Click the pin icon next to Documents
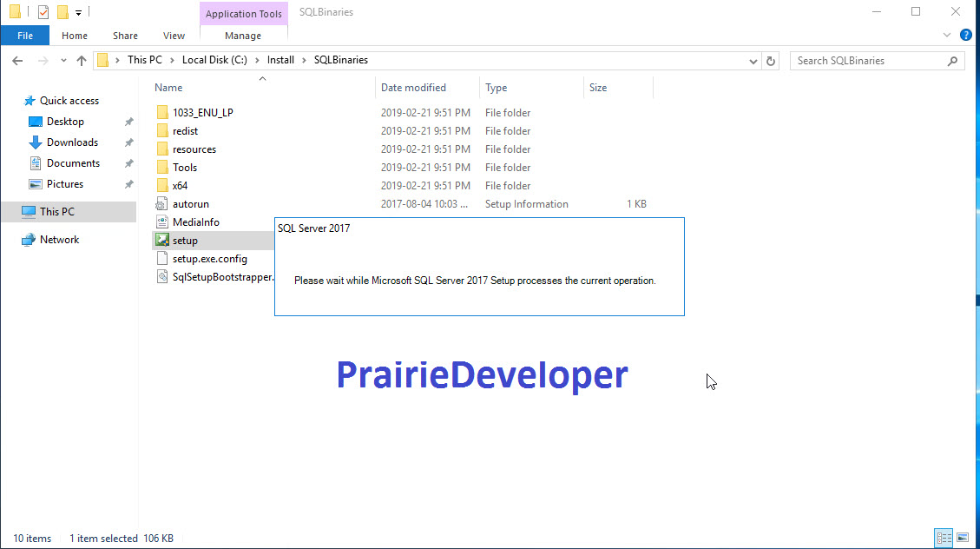980x549 pixels. 128,164
